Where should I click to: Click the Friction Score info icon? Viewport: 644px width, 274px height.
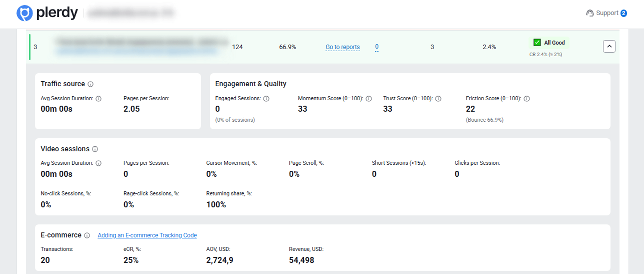pos(527,99)
